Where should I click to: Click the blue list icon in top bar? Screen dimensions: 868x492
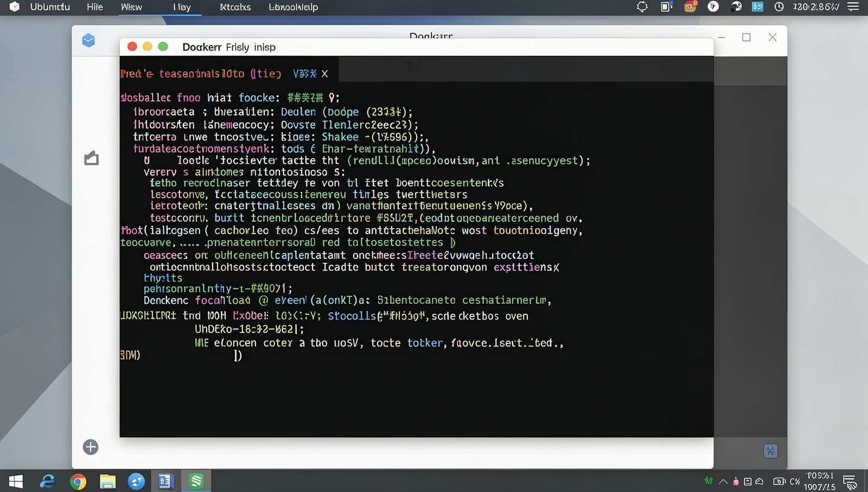(757, 7)
